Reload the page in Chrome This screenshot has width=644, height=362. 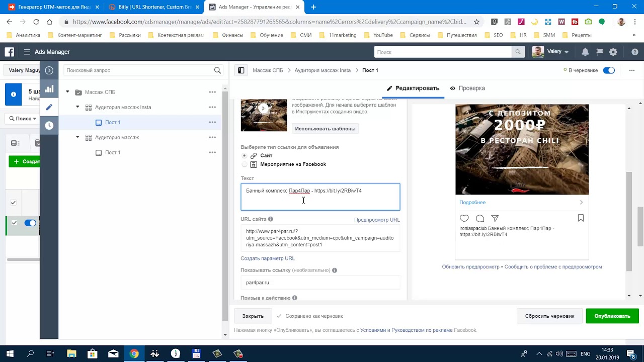[x=36, y=22]
